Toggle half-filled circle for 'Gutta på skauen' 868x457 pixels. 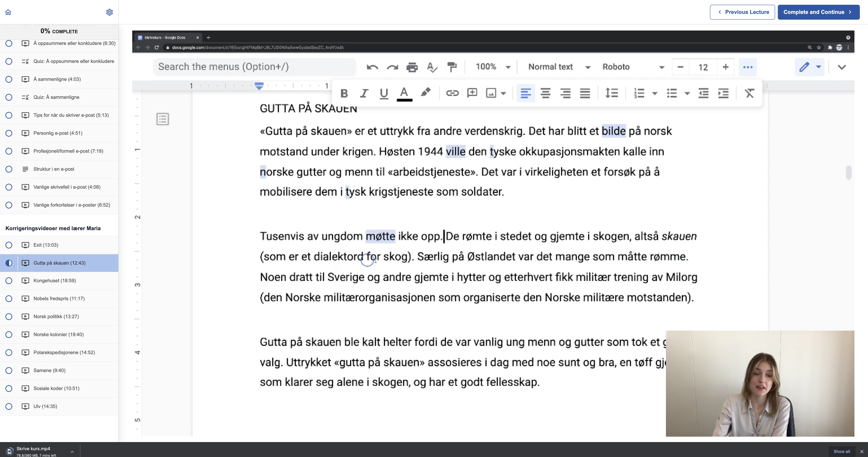click(9, 263)
